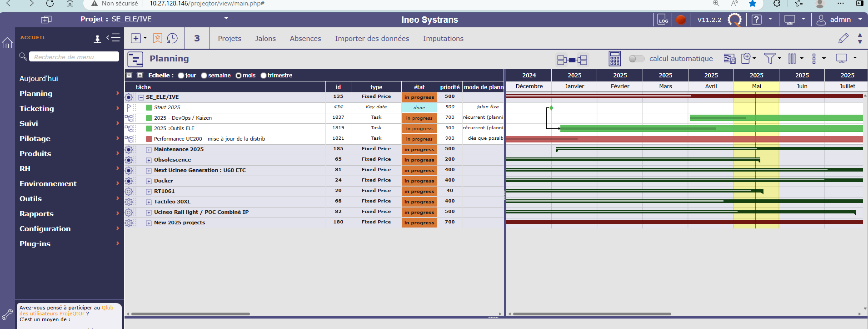
Task: Click the help question mark icon
Action: click(x=756, y=20)
